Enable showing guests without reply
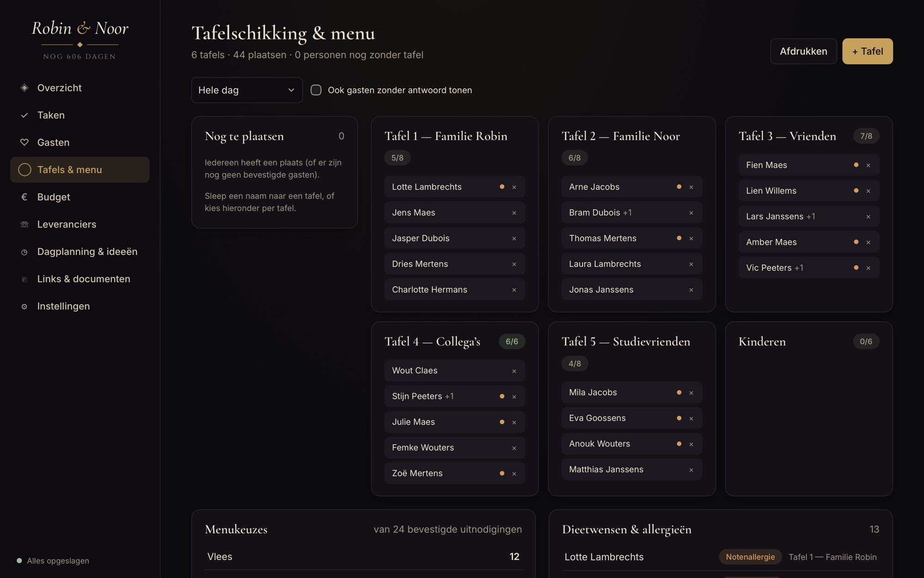924x578 pixels. (316, 90)
